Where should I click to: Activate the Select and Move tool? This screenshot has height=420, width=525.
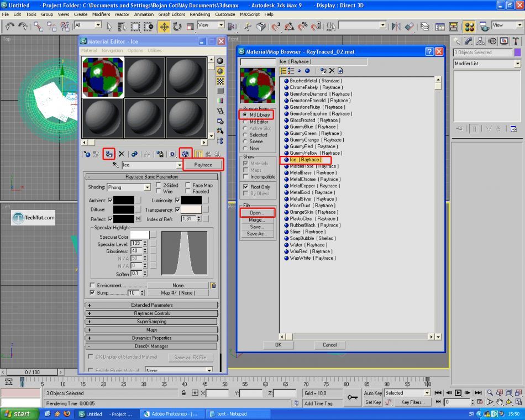point(164,26)
